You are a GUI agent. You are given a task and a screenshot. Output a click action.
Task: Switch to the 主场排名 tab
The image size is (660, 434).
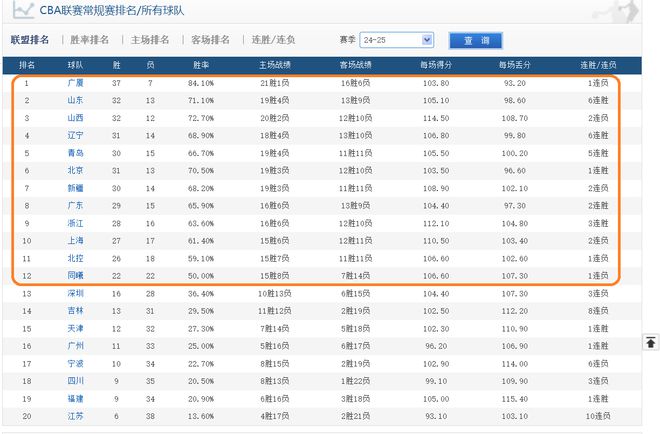(150, 40)
